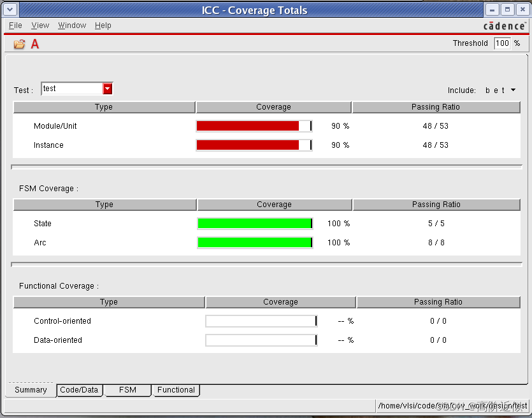Open the window menu arrow in title bar
Image resolution: width=532 pixels, height=418 pixels.
pos(10,10)
